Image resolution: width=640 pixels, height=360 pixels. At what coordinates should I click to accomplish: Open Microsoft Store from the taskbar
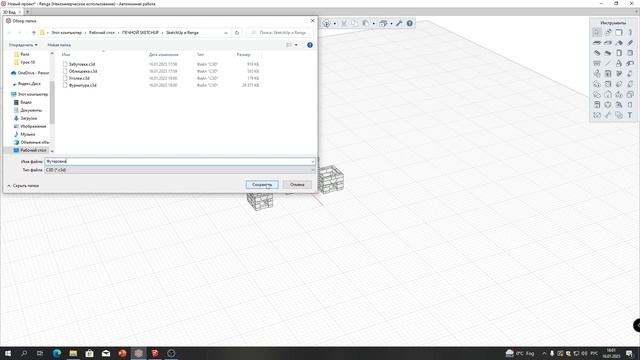click(89, 353)
